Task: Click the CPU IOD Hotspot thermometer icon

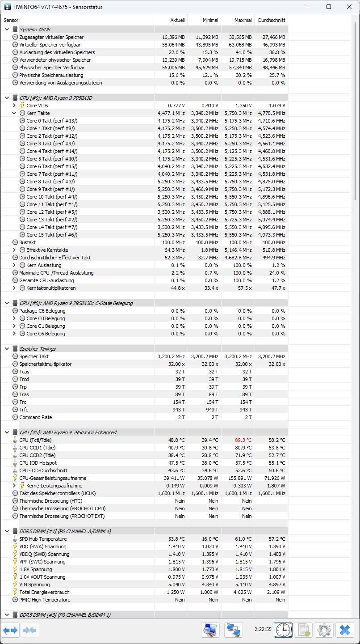Action: pyautogui.click(x=15, y=463)
